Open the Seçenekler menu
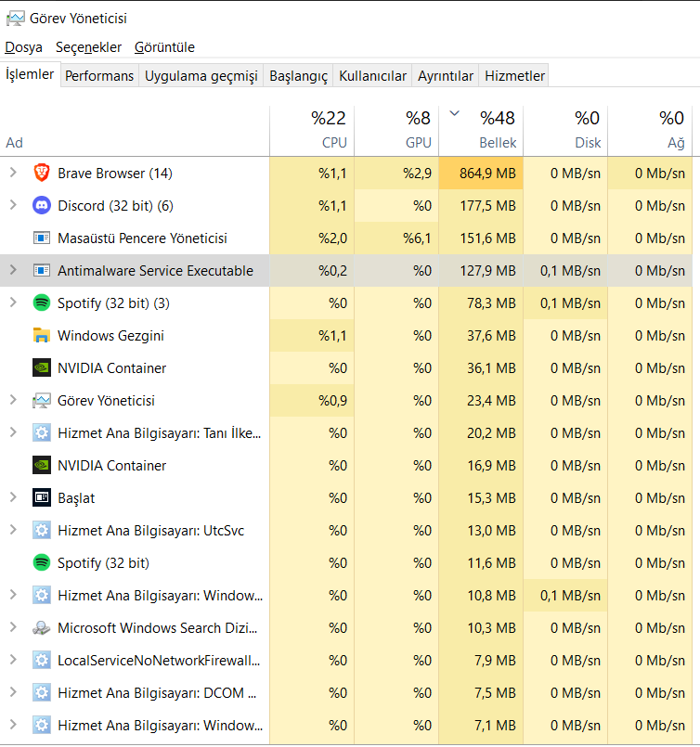The height and width of the screenshot is (747, 700). [x=88, y=47]
